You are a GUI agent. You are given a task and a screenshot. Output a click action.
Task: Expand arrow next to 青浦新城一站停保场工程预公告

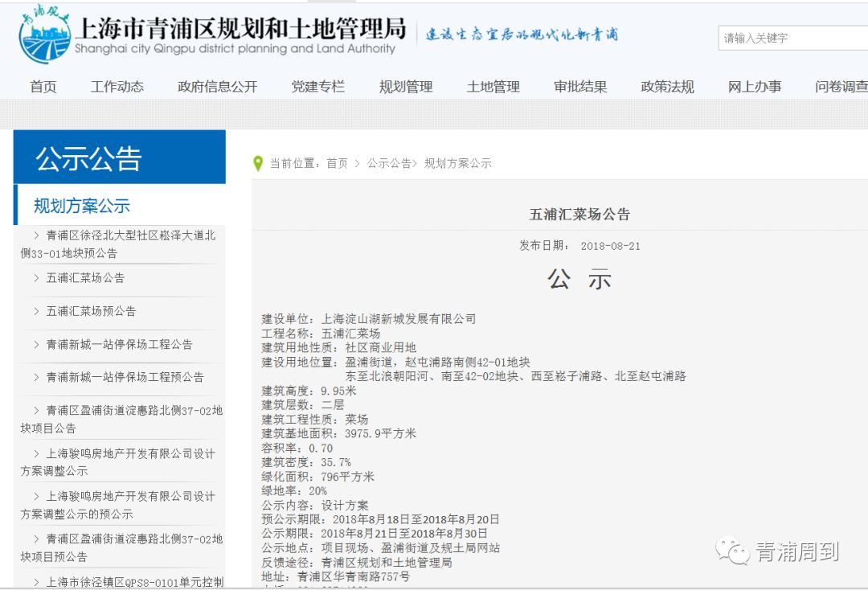click(36, 377)
